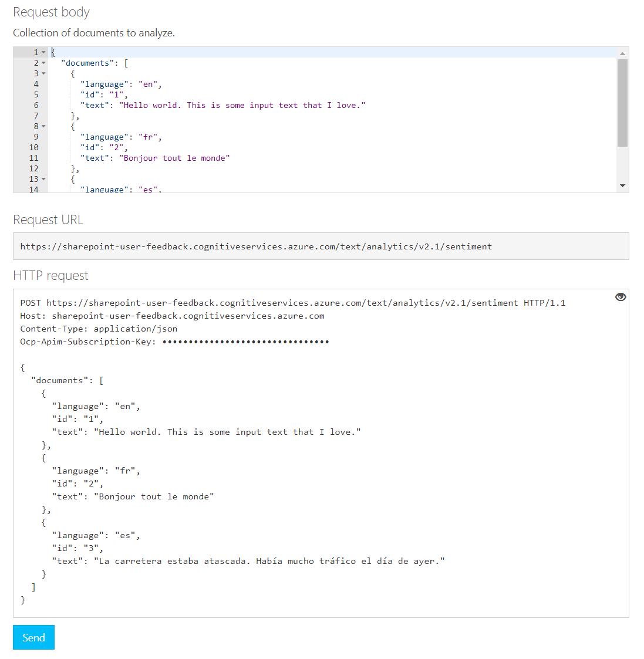Screen dimensions: 644x659
Task: Click the POST line in HTTP request
Action: pos(292,303)
